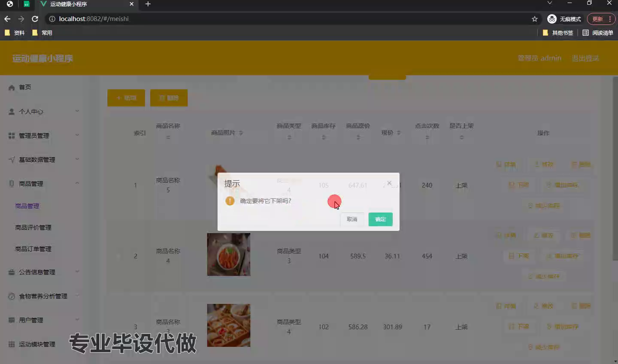Reload the page with the browser refresh icon
Viewport: 618px width, 364px height.
[x=35, y=19]
